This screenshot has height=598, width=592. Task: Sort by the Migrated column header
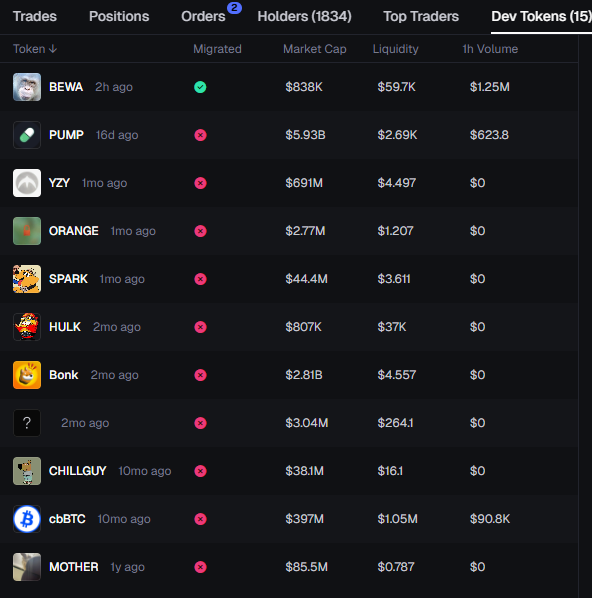217,49
